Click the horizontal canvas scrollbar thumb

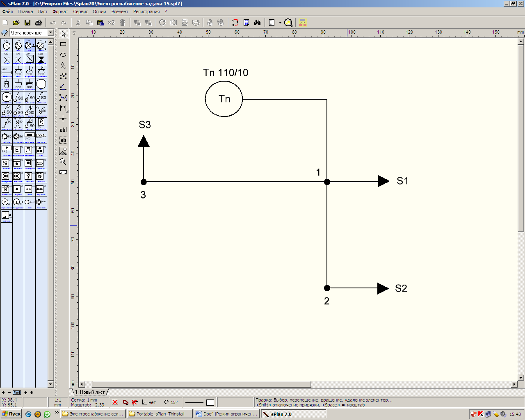(201, 384)
